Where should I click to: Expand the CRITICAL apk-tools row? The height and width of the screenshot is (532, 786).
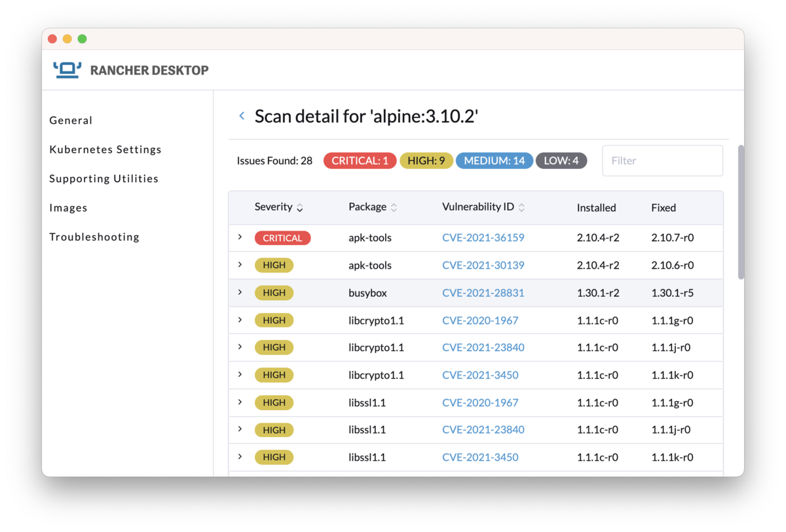pos(240,237)
